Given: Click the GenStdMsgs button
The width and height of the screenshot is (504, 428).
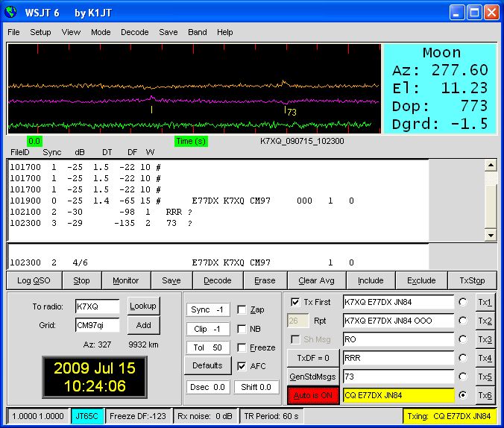Looking at the screenshot, I should (x=313, y=377).
